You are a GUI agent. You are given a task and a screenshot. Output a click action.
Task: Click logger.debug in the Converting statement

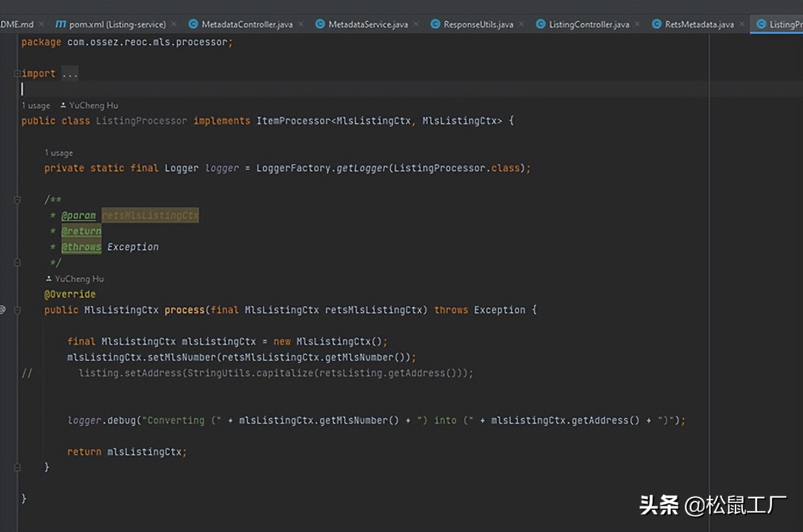point(101,420)
